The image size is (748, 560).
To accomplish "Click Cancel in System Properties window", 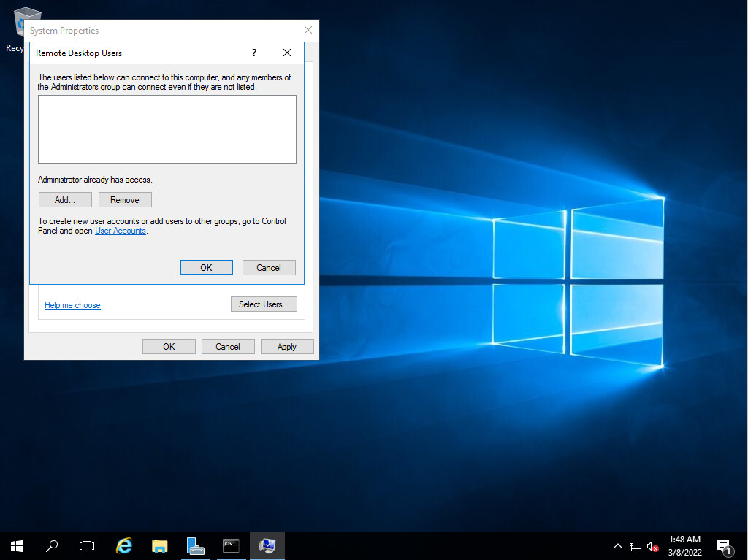I will pos(228,347).
